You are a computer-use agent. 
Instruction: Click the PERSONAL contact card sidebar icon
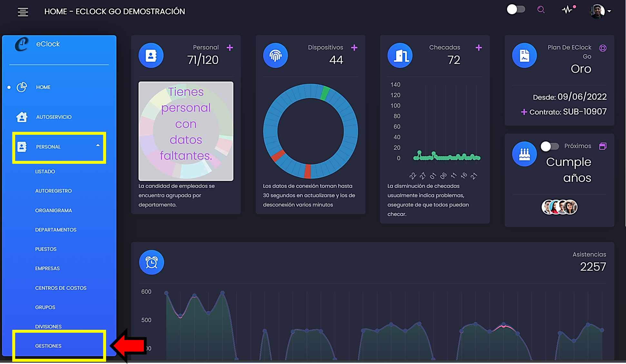22,147
